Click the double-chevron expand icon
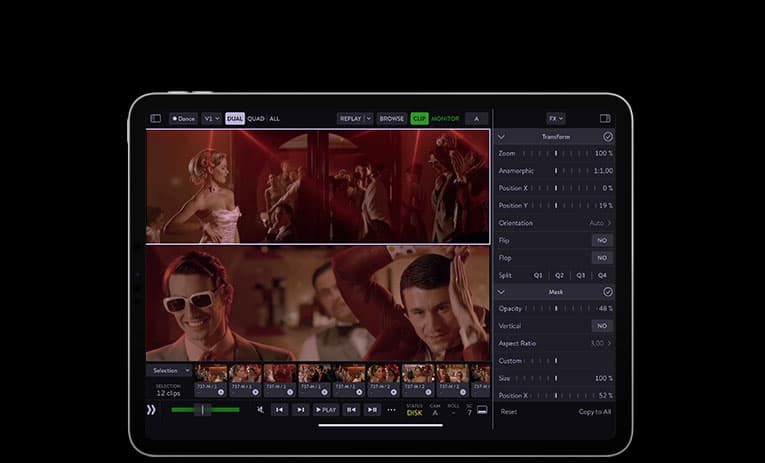The height and width of the screenshot is (463, 765). [151, 410]
